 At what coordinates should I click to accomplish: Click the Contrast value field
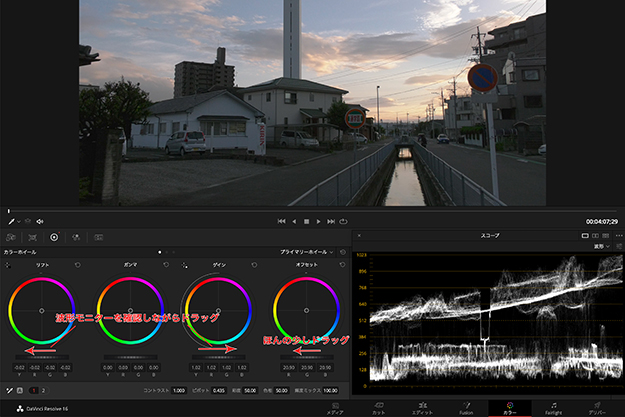(179, 389)
